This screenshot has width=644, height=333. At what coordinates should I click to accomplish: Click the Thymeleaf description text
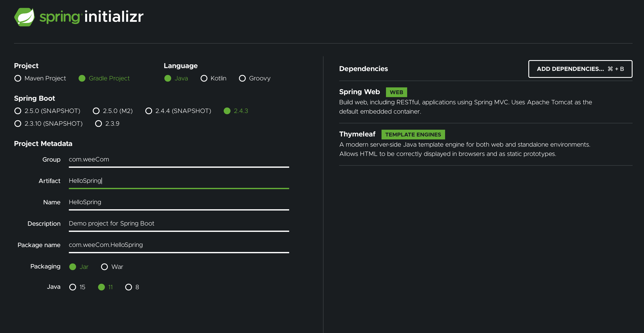465,149
